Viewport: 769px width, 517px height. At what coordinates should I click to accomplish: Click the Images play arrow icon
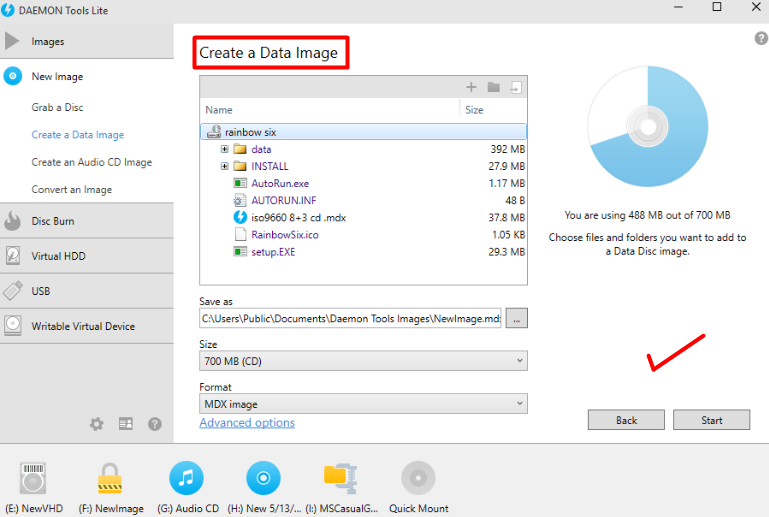(x=12, y=41)
